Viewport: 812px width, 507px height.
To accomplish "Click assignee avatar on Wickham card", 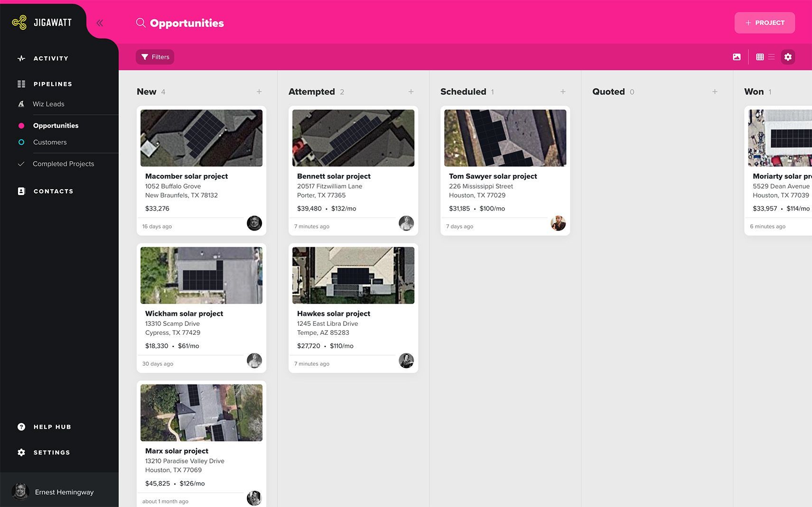I will pos(254,360).
